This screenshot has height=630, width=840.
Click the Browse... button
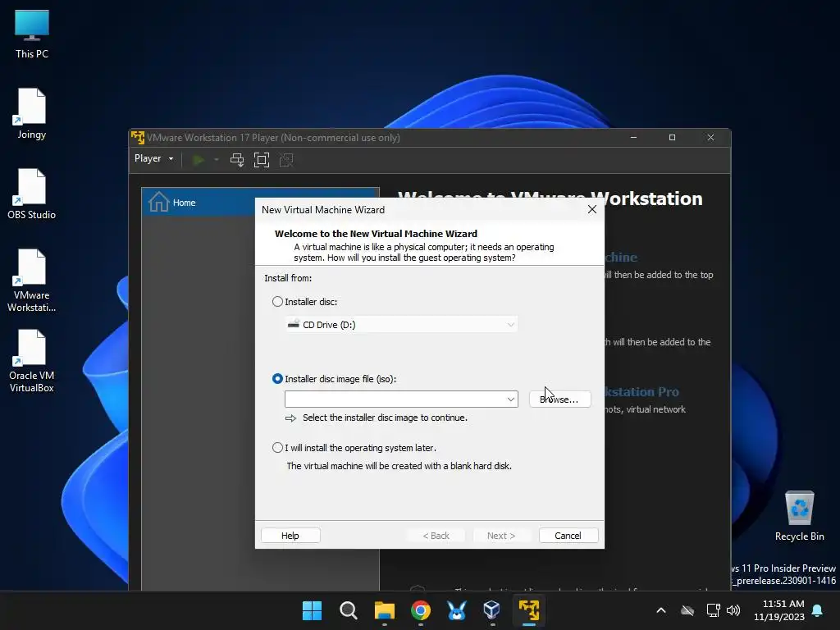point(559,399)
